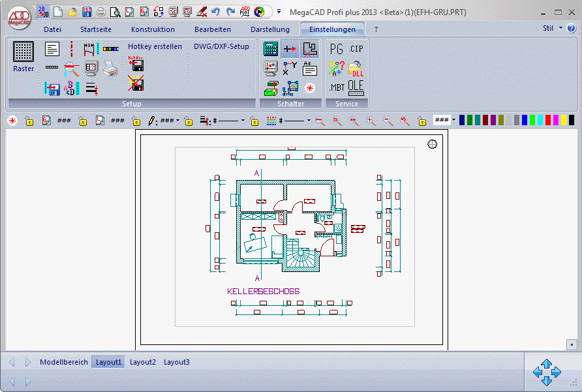
Task: Open the Customize Quick Access Toolbar arrow
Action: tap(279, 12)
